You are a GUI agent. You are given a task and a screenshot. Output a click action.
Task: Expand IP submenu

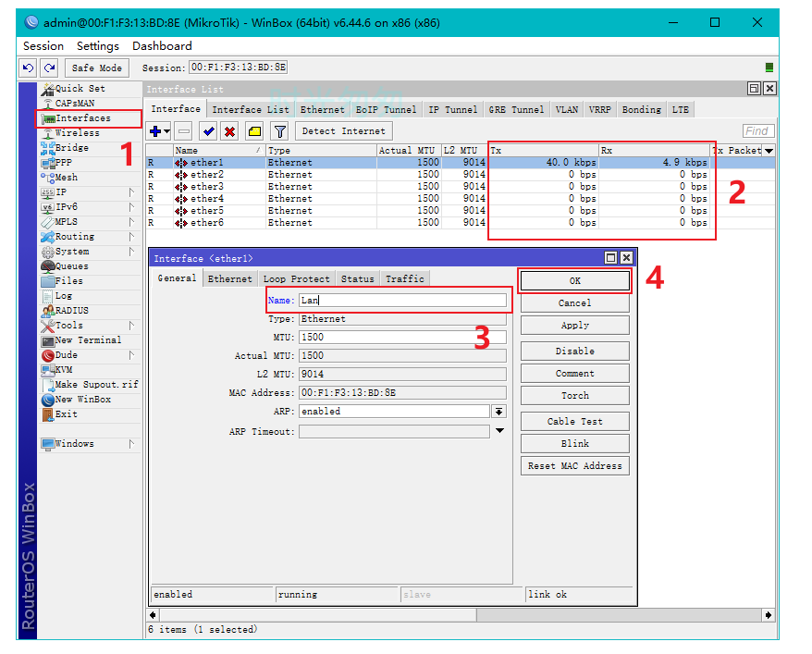(x=131, y=192)
